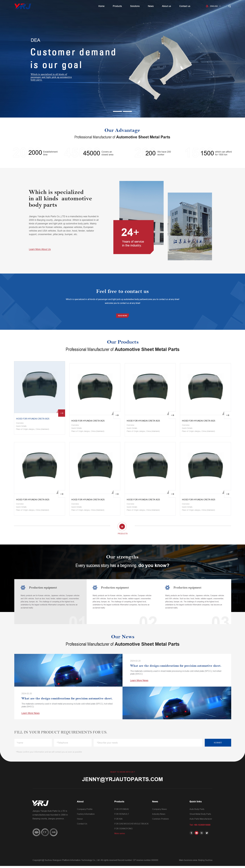Open the Honor footer link
This screenshot has width=245, height=868.
coord(80,819)
